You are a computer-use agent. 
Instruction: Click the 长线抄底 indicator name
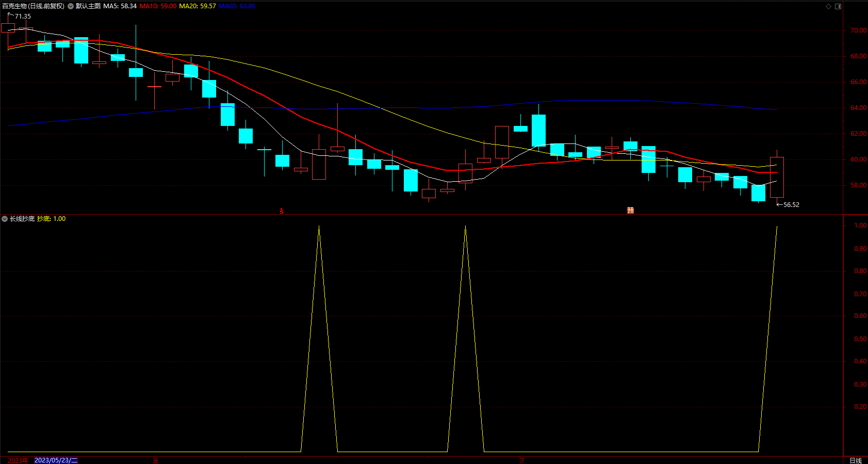tap(22, 219)
